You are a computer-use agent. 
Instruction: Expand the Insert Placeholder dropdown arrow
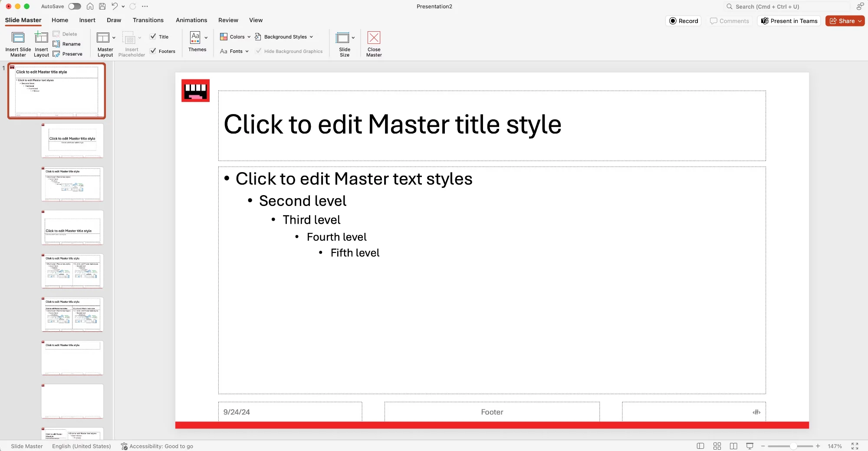point(140,38)
